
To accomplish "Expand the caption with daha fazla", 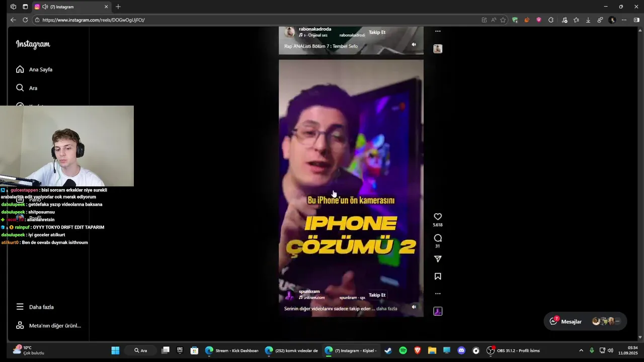I will tap(387, 309).
